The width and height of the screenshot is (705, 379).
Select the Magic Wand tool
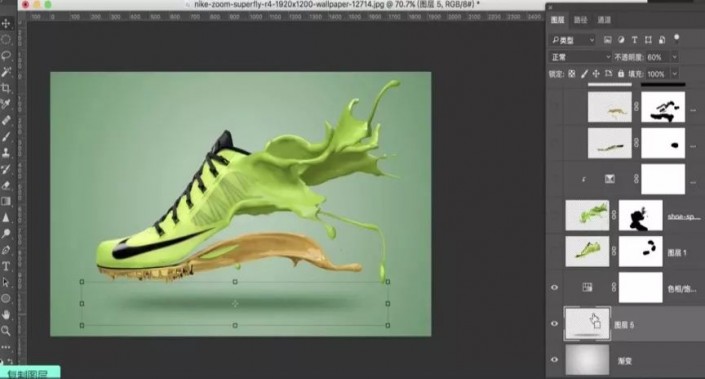[6, 72]
